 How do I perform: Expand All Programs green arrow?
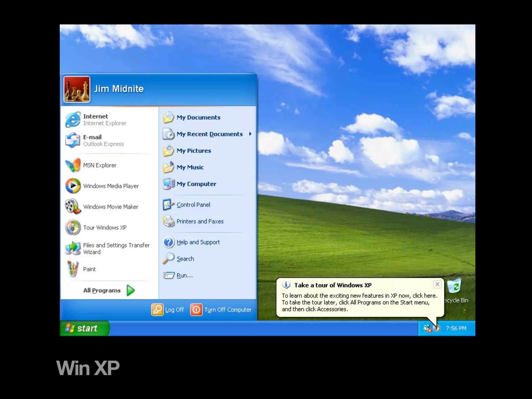(131, 290)
